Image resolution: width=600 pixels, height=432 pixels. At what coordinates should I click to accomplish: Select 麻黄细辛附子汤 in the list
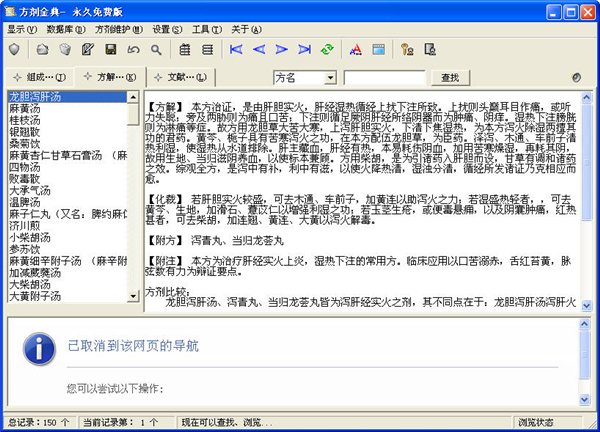(x=67, y=261)
